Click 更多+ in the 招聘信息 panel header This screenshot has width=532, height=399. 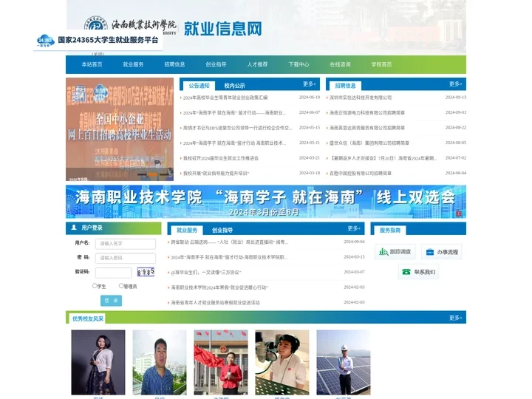[x=455, y=83]
